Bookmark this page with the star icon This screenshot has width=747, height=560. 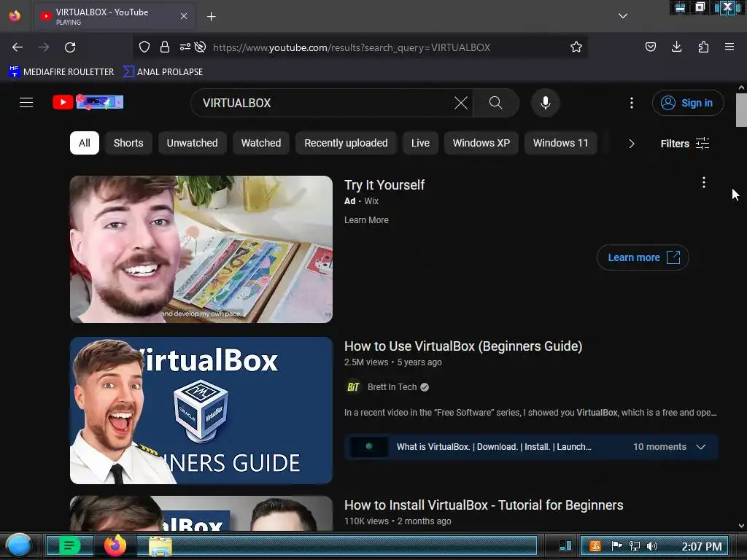tap(576, 47)
